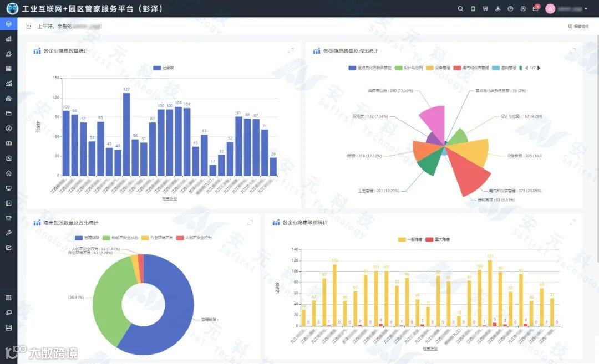
Task: Toggle the 记录数 legend on bar chart
Action: click(x=164, y=68)
